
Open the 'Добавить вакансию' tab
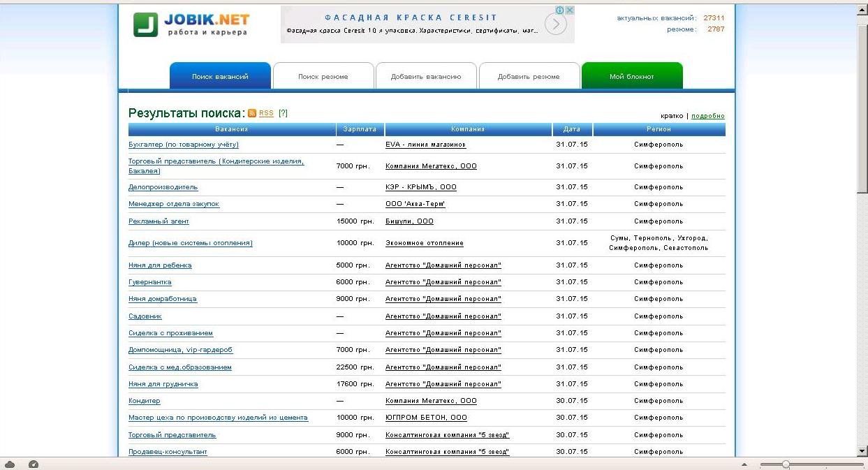(426, 77)
